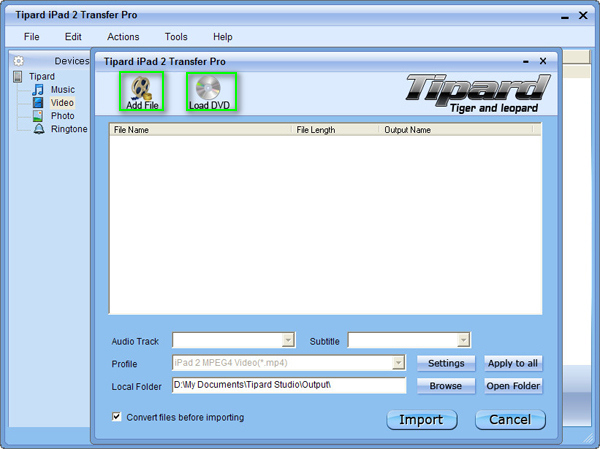The width and height of the screenshot is (600, 449).
Task: Sort by the File Length column header
Action: (335, 130)
